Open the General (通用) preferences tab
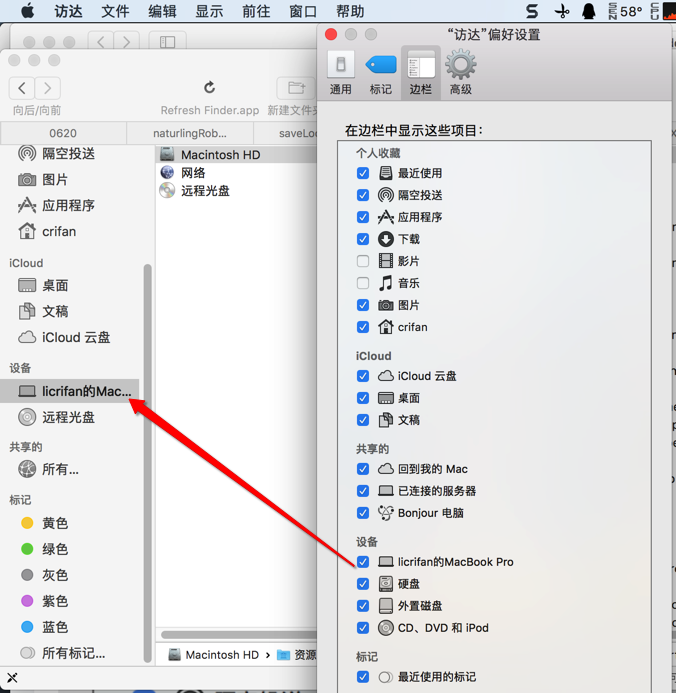 [340, 73]
